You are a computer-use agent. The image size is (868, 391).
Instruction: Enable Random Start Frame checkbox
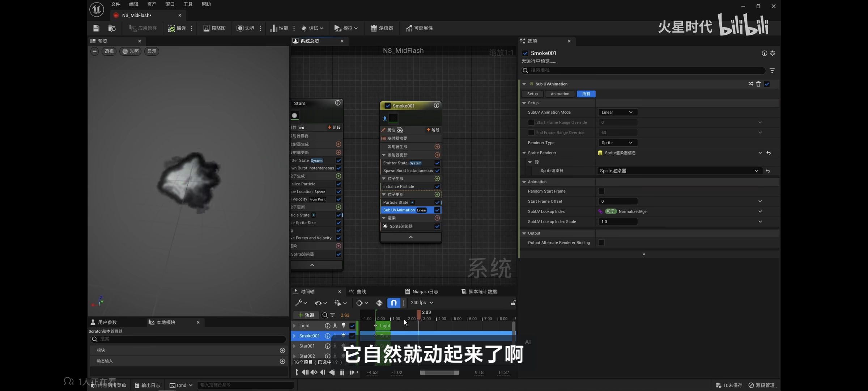[601, 191]
